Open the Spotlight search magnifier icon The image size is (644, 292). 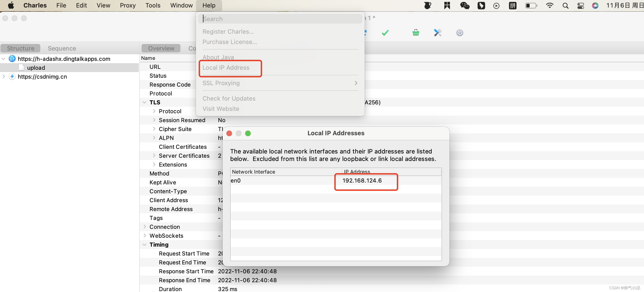point(565,5)
